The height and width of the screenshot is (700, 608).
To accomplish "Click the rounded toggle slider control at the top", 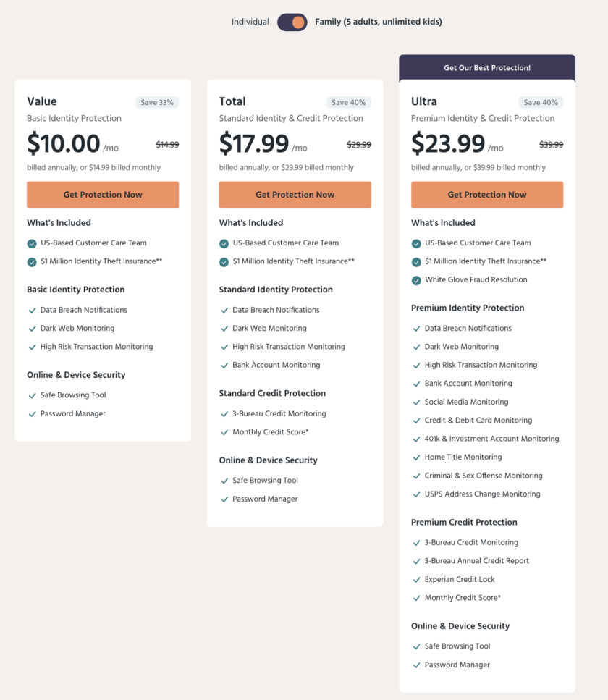I will pos(292,22).
